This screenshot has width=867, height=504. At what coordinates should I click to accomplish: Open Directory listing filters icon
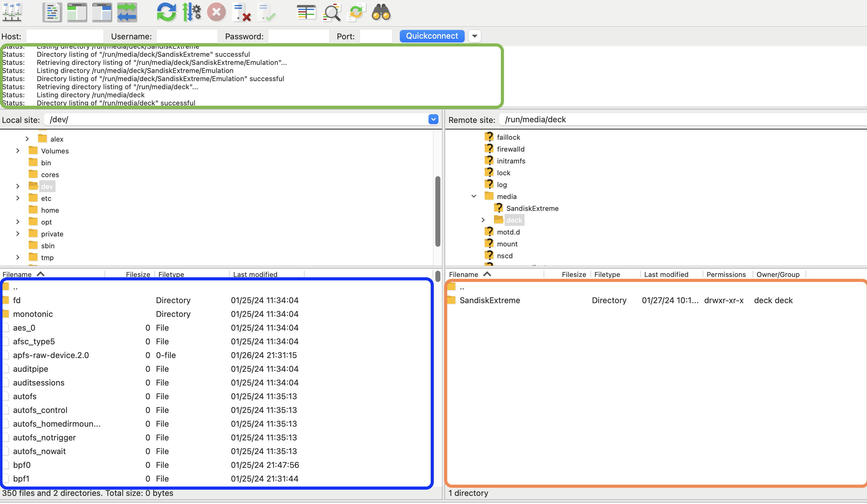click(306, 12)
